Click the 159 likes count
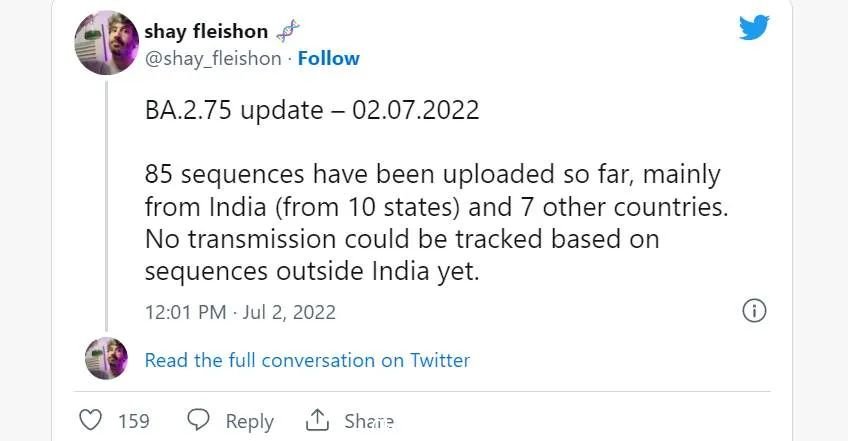This screenshot has width=848, height=441. (134, 421)
